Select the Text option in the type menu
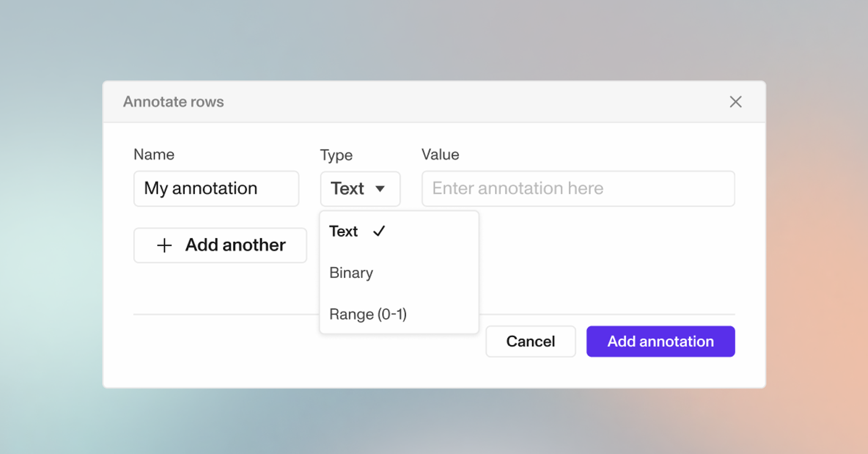This screenshot has height=454, width=868. click(399, 231)
